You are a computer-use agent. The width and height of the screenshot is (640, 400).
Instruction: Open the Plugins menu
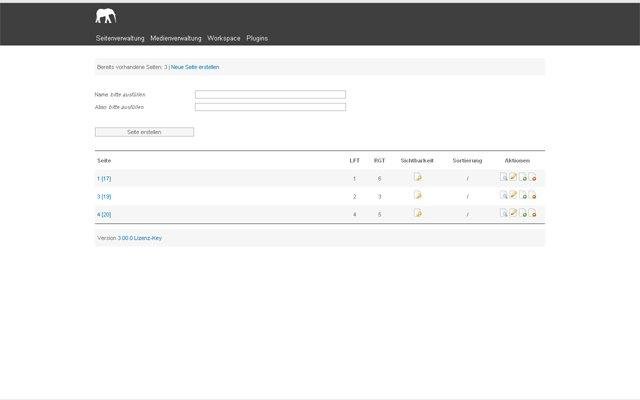point(257,38)
